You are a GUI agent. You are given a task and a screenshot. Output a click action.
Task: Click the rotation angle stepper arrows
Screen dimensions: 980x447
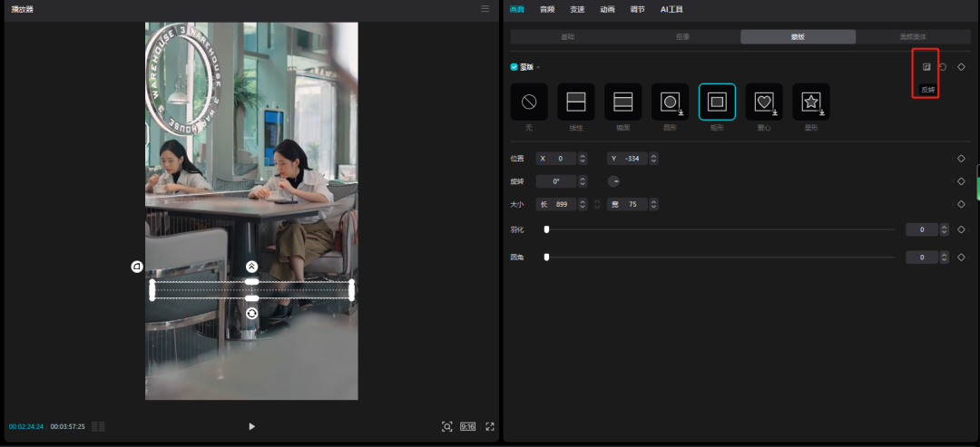point(583,181)
